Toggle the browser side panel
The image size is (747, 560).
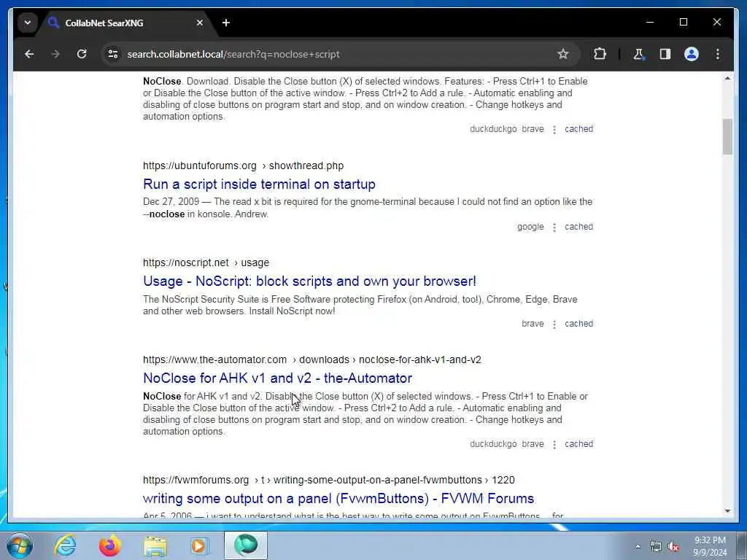pyautogui.click(x=665, y=54)
